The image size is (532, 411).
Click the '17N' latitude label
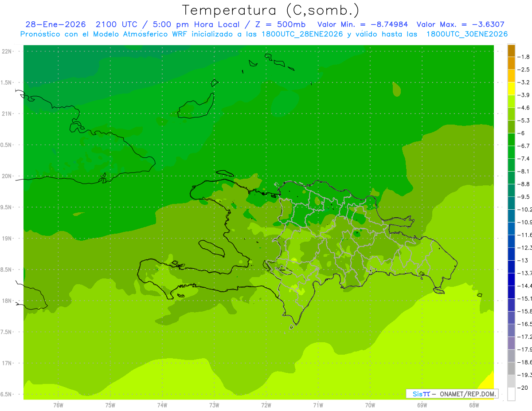coord(7,363)
